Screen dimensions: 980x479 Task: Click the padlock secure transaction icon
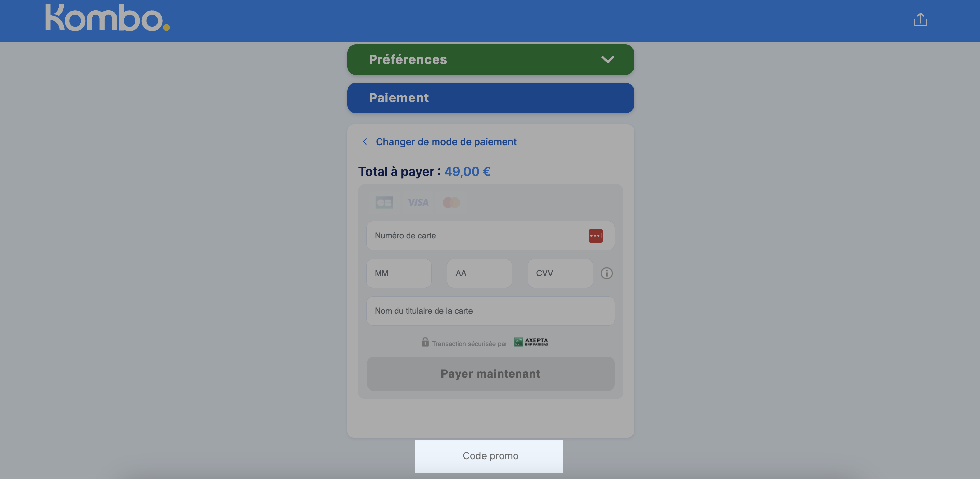coord(425,342)
